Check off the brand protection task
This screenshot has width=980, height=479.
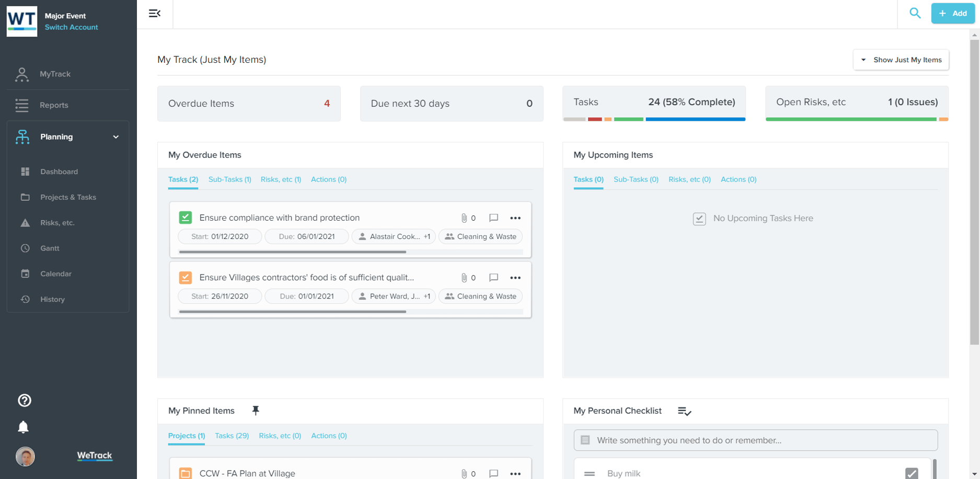(186, 218)
